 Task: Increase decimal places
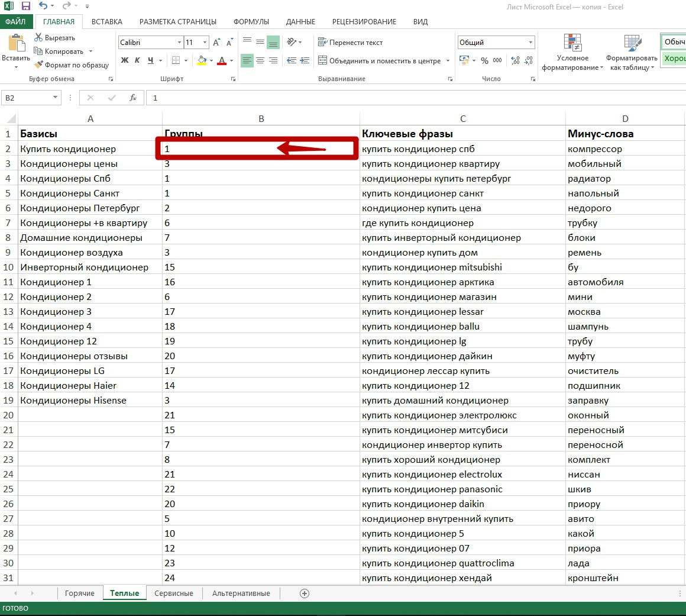pos(515,60)
